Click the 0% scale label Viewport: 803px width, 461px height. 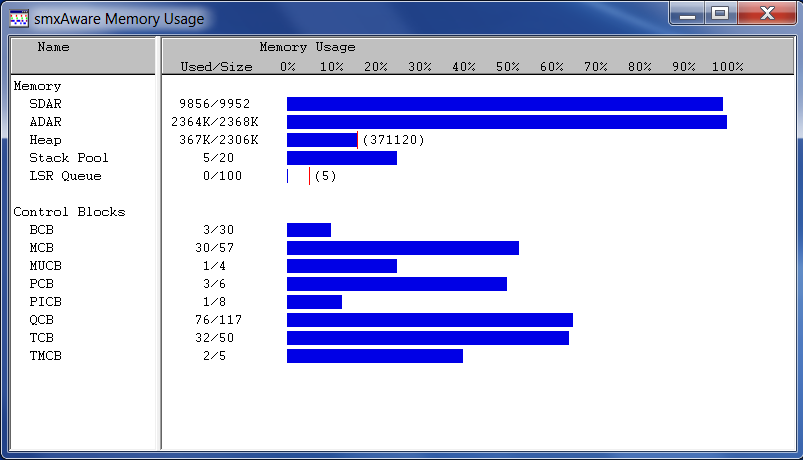click(288, 67)
